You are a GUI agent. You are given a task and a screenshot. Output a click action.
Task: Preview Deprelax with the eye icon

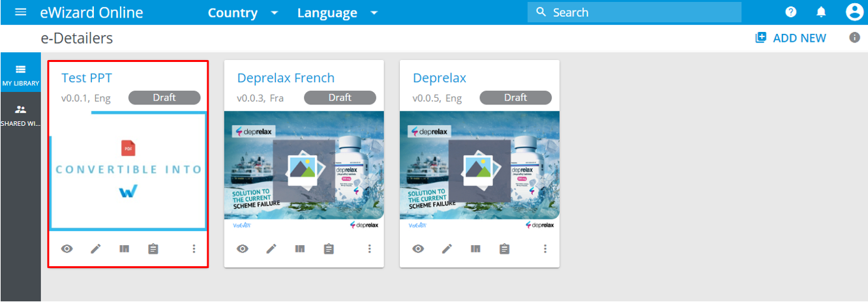(418, 249)
